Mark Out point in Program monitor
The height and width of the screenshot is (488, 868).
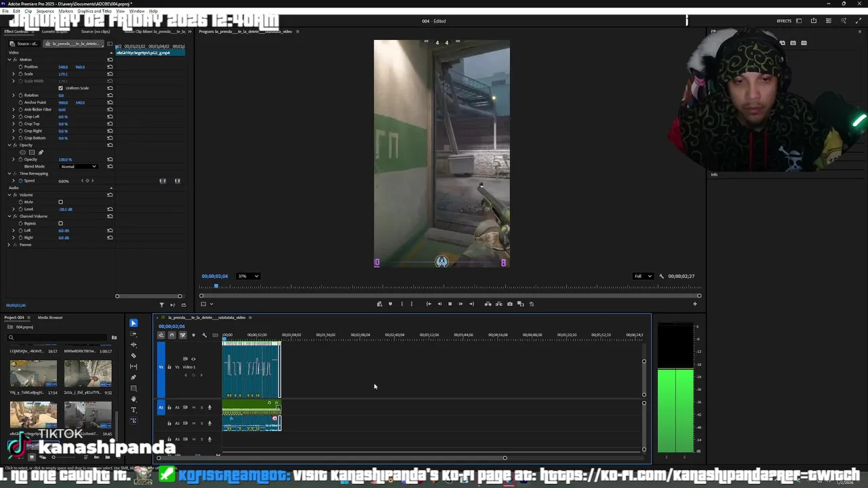(412, 304)
